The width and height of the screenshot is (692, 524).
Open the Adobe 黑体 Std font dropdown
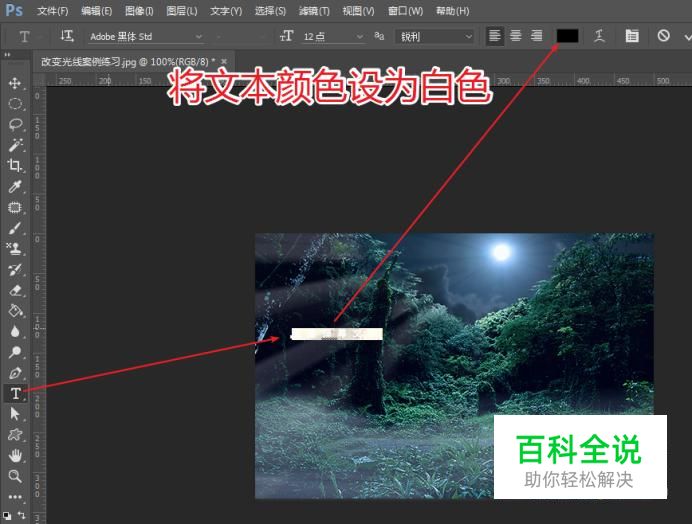[x=146, y=37]
